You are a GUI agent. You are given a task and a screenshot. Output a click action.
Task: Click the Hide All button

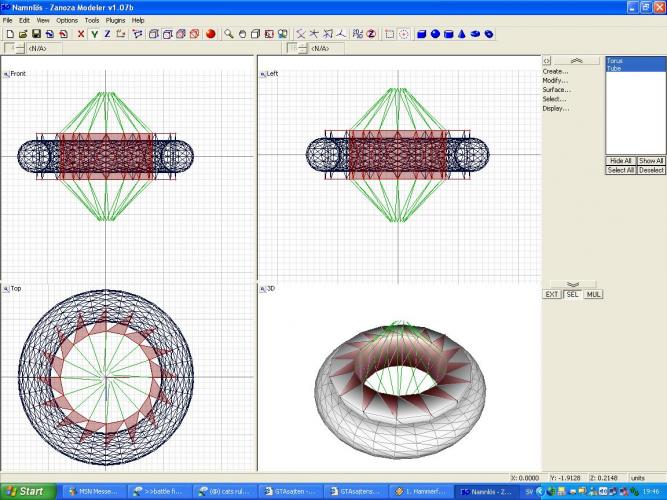(620, 160)
